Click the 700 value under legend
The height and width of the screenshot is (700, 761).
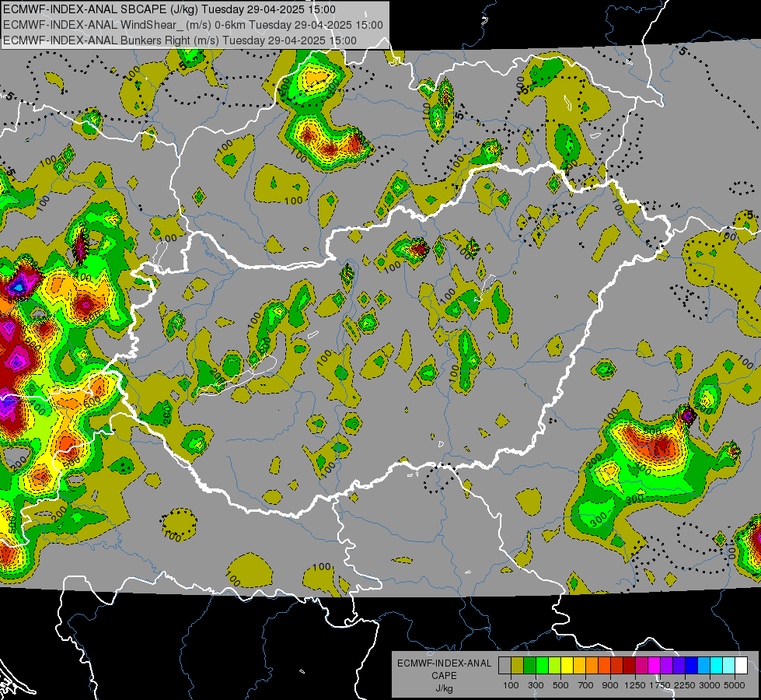click(x=586, y=685)
